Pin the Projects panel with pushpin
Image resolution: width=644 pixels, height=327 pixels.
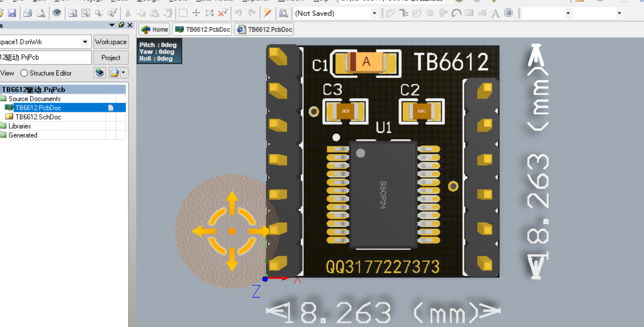121,25
